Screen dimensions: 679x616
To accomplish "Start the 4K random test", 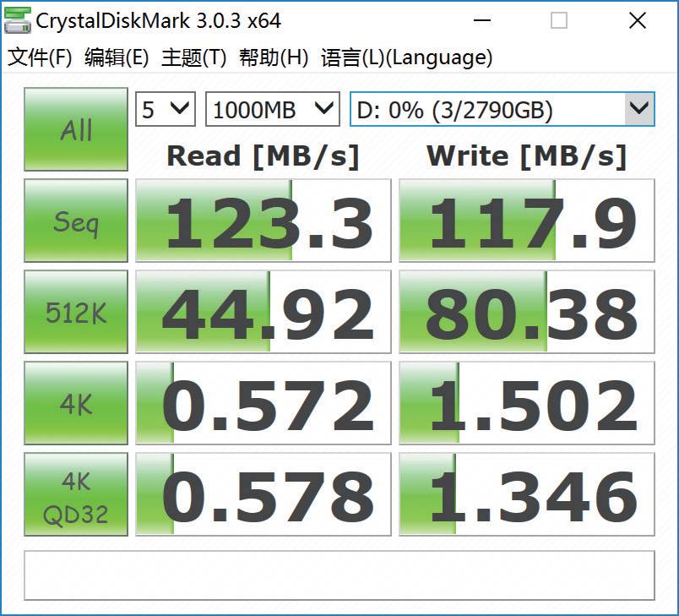I will coord(75,402).
